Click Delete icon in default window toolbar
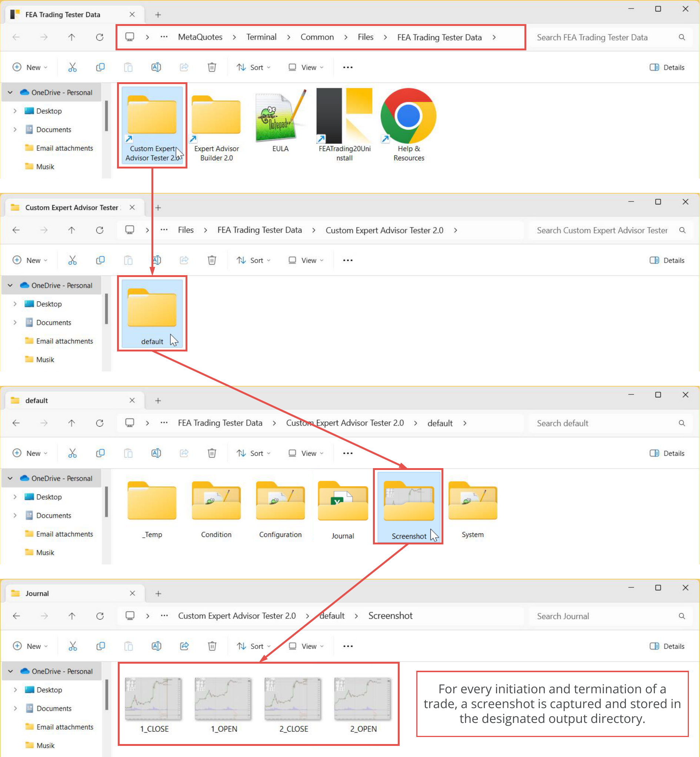This screenshot has height=757, width=700. tap(212, 453)
